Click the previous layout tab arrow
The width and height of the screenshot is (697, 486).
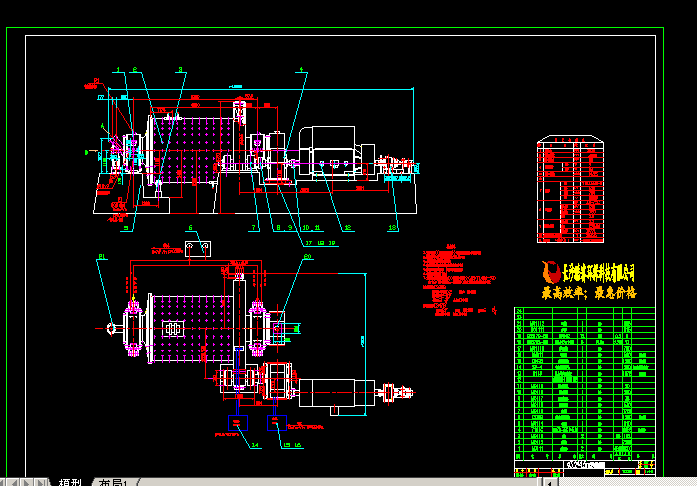coord(15,482)
